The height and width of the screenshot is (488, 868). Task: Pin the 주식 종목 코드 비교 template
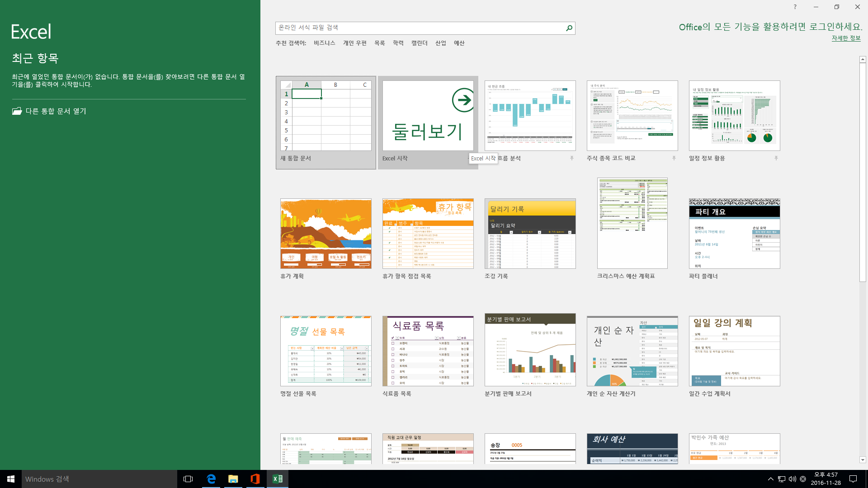[x=674, y=158]
